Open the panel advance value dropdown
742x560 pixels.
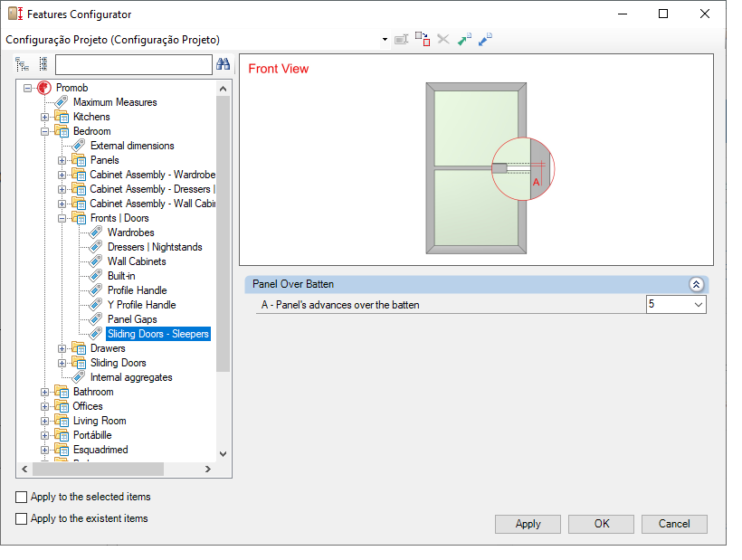coord(698,305)
